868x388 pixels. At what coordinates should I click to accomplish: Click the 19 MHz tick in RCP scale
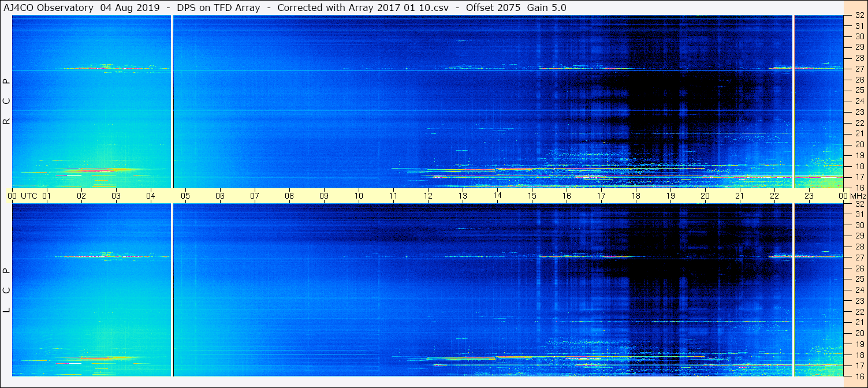pos(859,155)
